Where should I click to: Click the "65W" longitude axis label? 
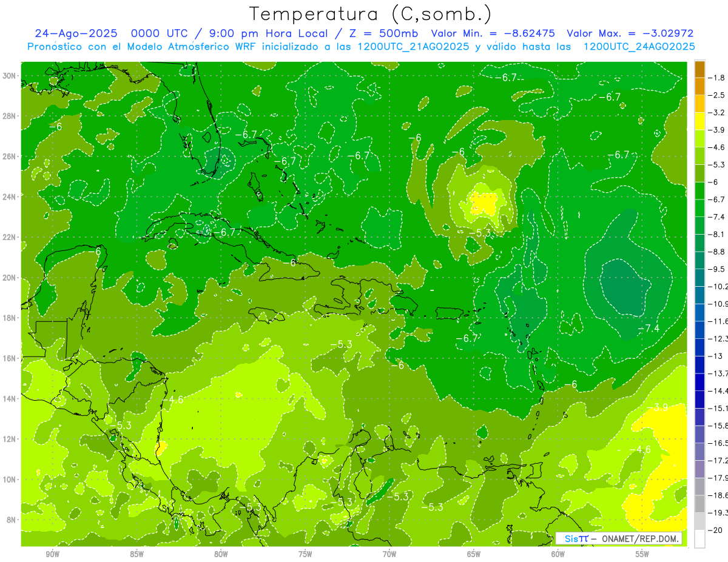tap(474, 554)
